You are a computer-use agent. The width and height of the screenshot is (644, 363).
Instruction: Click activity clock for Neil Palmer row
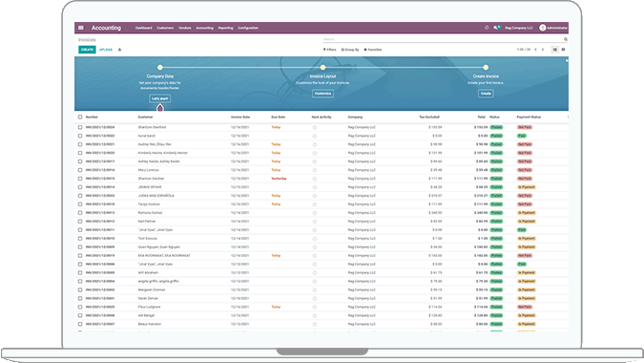point(315,222)
